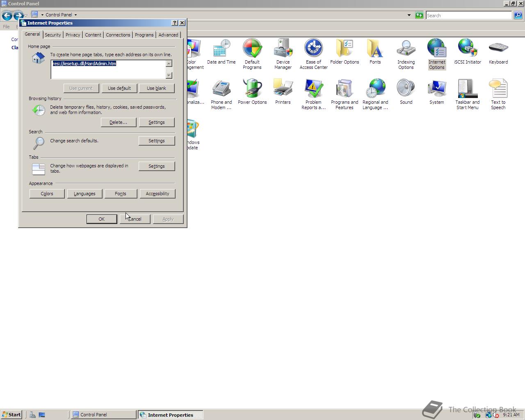Select the General tab
Image resolution: width=525 pixels, height=420 pixels.
coord(32,34)
